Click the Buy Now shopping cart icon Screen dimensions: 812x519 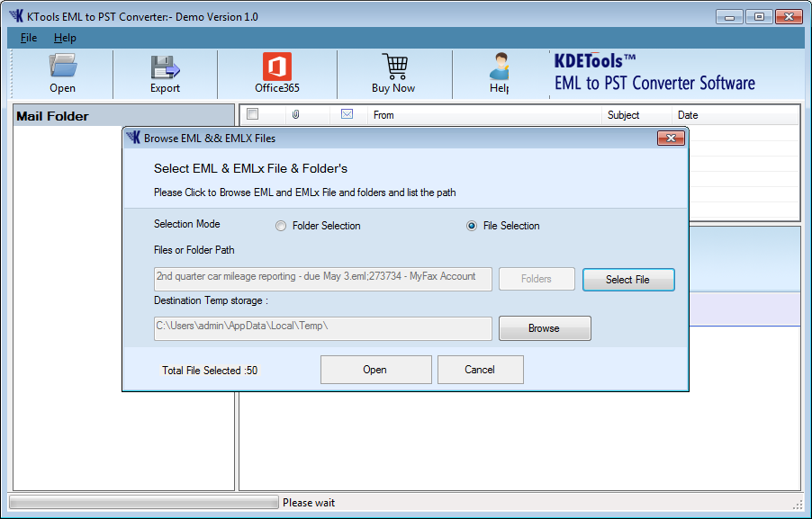click(393, 67)
